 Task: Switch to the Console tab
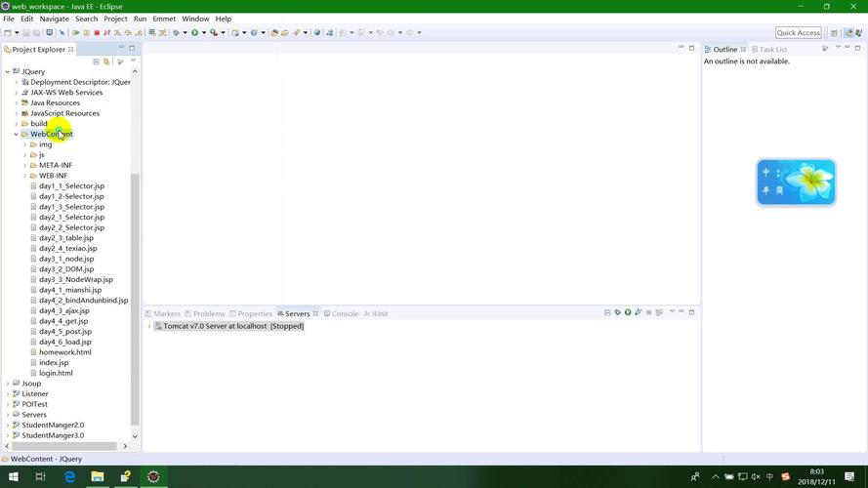[x=341, y=313]
